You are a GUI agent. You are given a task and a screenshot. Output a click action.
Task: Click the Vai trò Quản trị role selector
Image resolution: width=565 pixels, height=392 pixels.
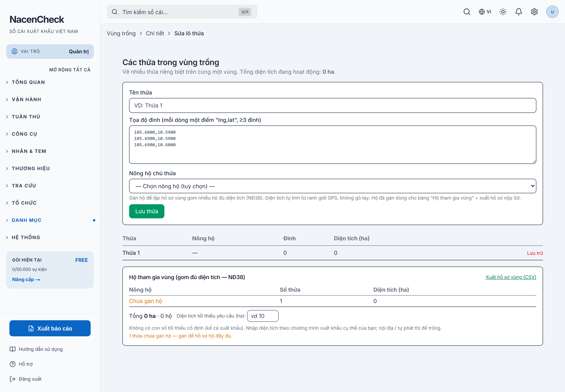tap(50, 51)
